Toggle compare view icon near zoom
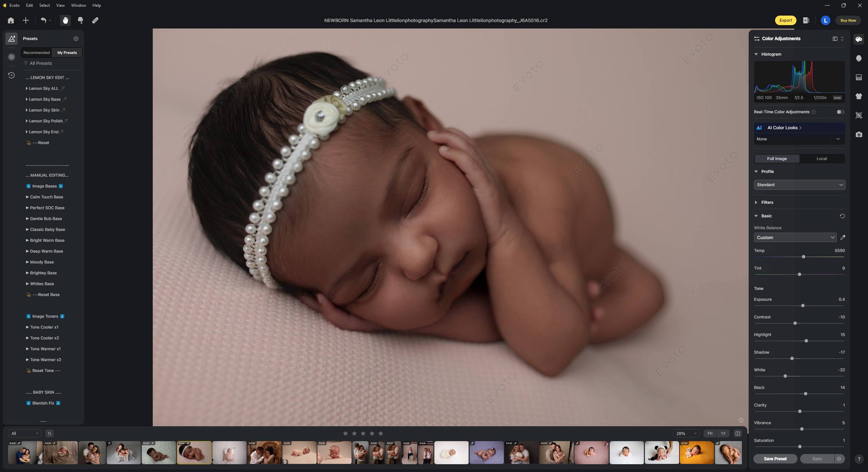The image size is (868, 472). click(737, 433)
